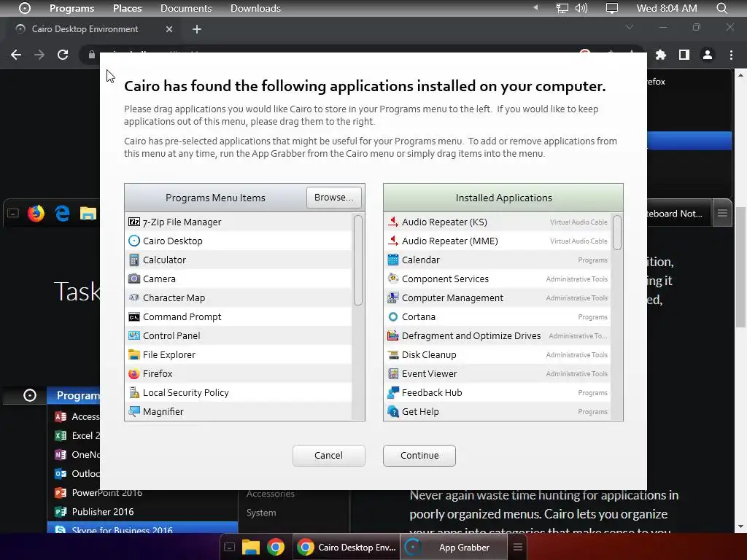Select Feedback Hub row text
This screenshot has width=747, height=560.
(x=432, y=392)
